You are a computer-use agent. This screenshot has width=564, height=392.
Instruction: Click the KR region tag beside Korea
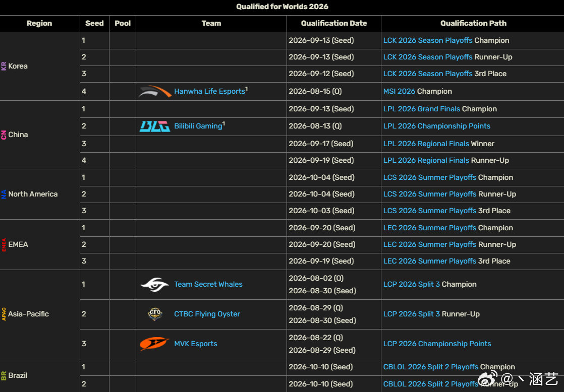click(x=4, y=66)
